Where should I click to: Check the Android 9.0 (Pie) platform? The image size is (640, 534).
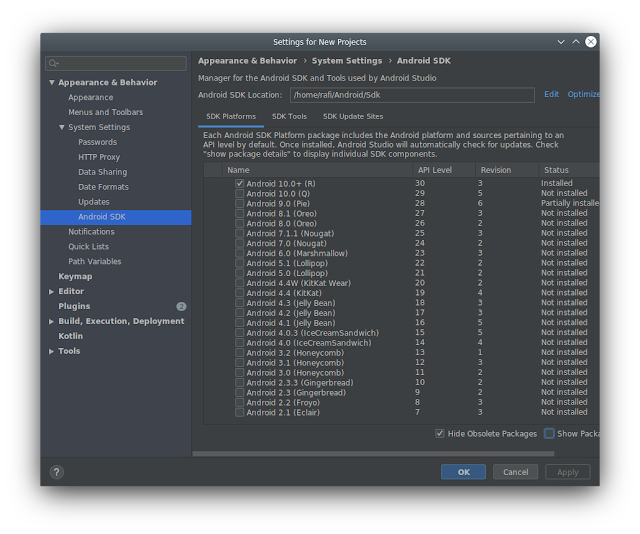pos(240,203)
